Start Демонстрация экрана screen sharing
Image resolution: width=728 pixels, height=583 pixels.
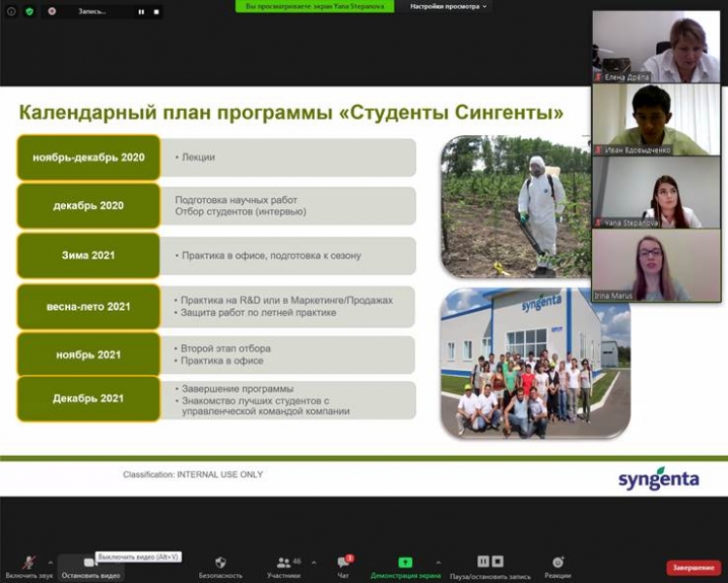tap(405, 567)
